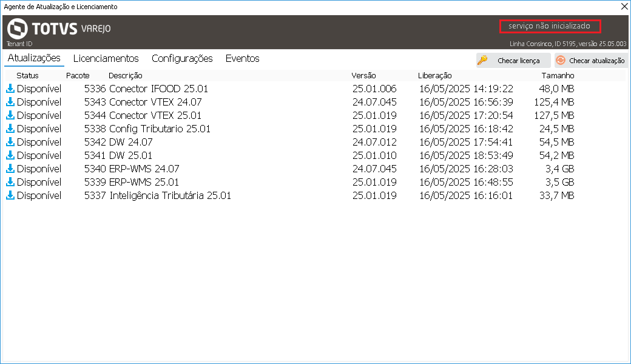631x364 pixels.
Task: Sort by the Pacote column header
Action: [x=78, y=75]
